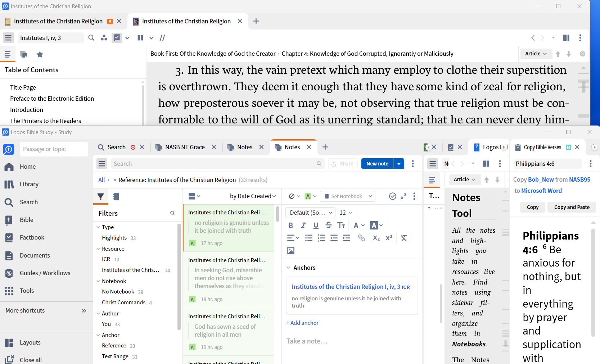This screenshot has height=364, width=600.
Task: Collapse the Anchors section
Action: pyautogui.click(x=289, y=268)
